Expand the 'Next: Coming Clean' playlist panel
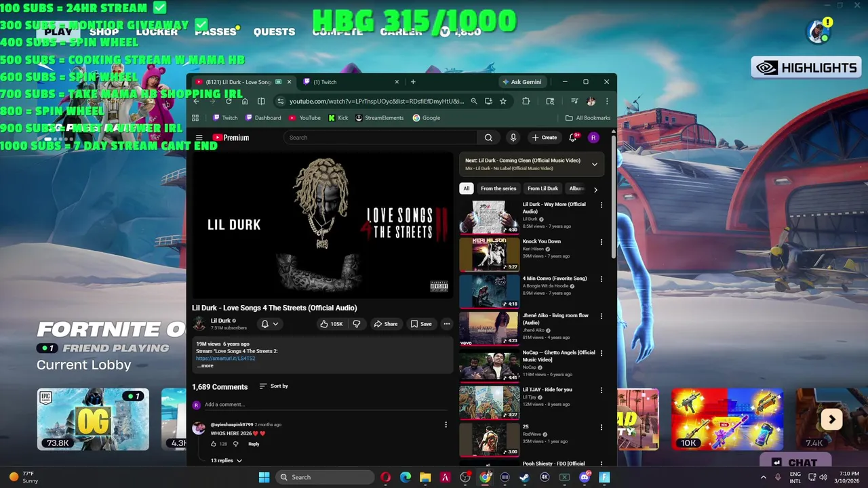Viewport: 868px width, 488px height. [595, 164]
